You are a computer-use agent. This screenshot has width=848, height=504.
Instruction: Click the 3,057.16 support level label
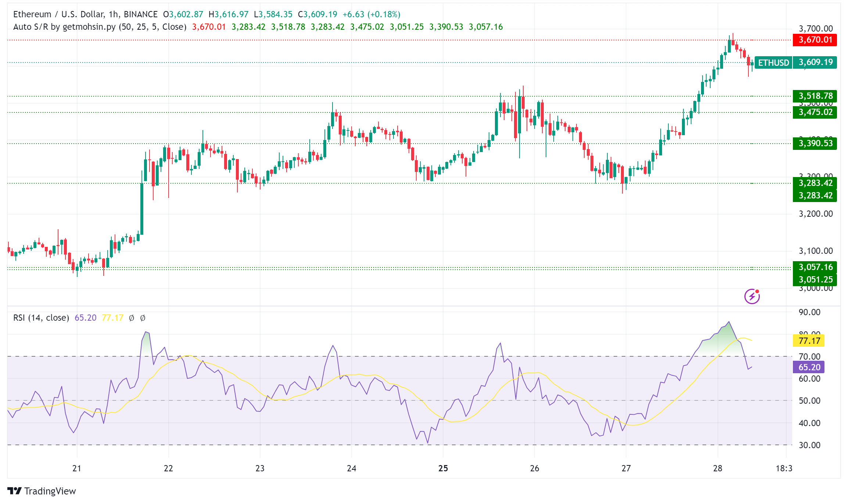[x=815, y=267]
